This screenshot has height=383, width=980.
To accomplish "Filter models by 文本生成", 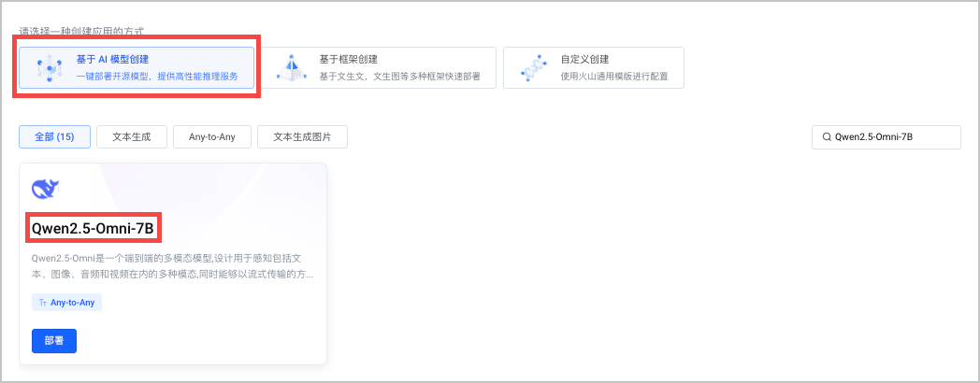I will click(132, 136).
